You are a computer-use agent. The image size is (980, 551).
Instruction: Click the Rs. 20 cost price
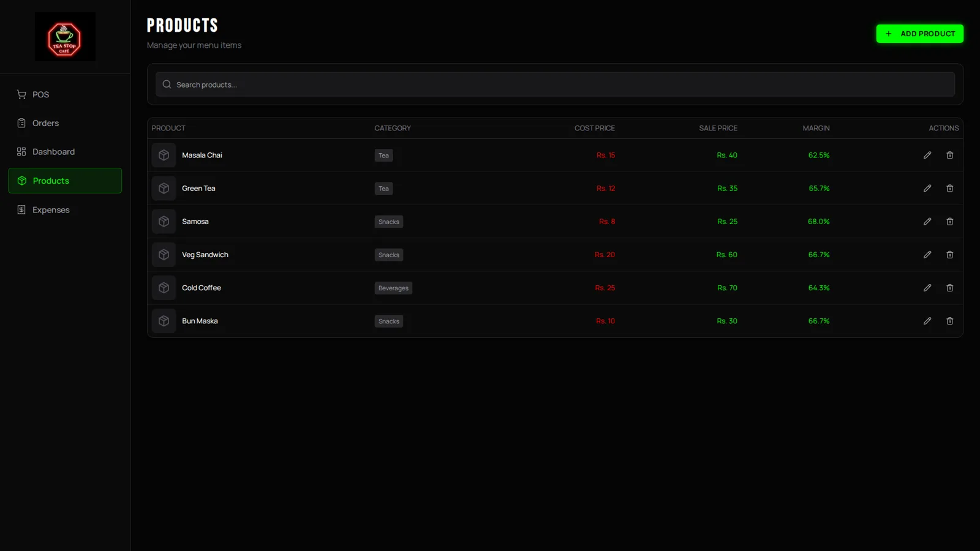click(605, 255)
